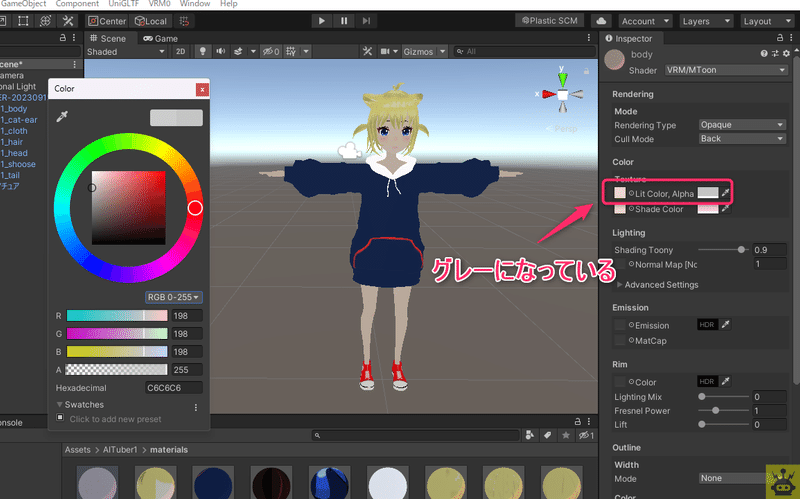The width and height of the screenshot is (800, 499).
Task: Adjust the G channel slider
Action: pyautogui.click(x=117, y=334)
